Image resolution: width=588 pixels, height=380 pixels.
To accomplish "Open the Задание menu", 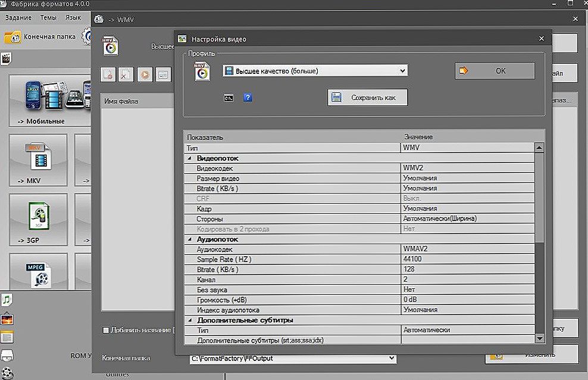I will click(x=18, y=18).
